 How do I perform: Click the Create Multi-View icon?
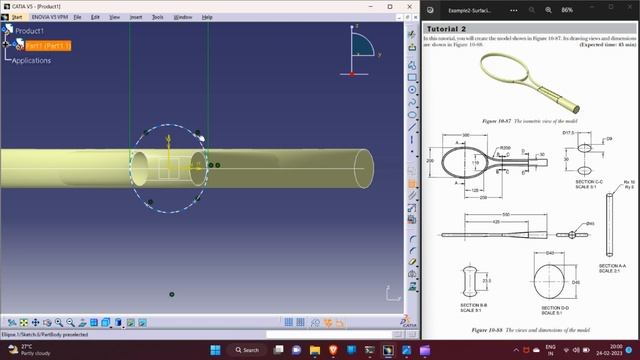click(94, 323)
